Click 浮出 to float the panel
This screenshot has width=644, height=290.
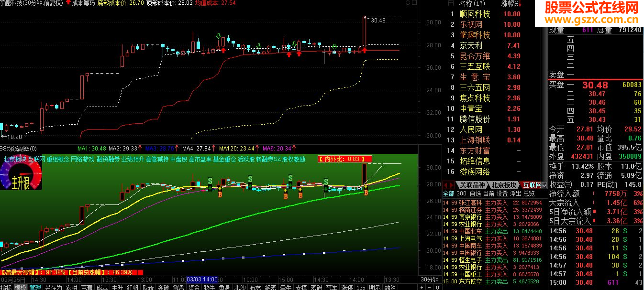[x=516, y=193]
